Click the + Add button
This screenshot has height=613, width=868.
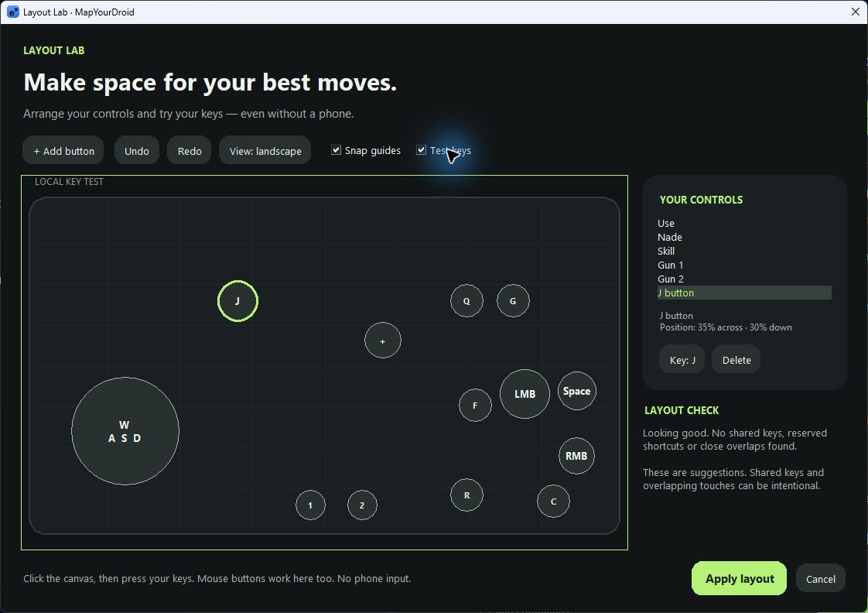[x=63, y=151]
